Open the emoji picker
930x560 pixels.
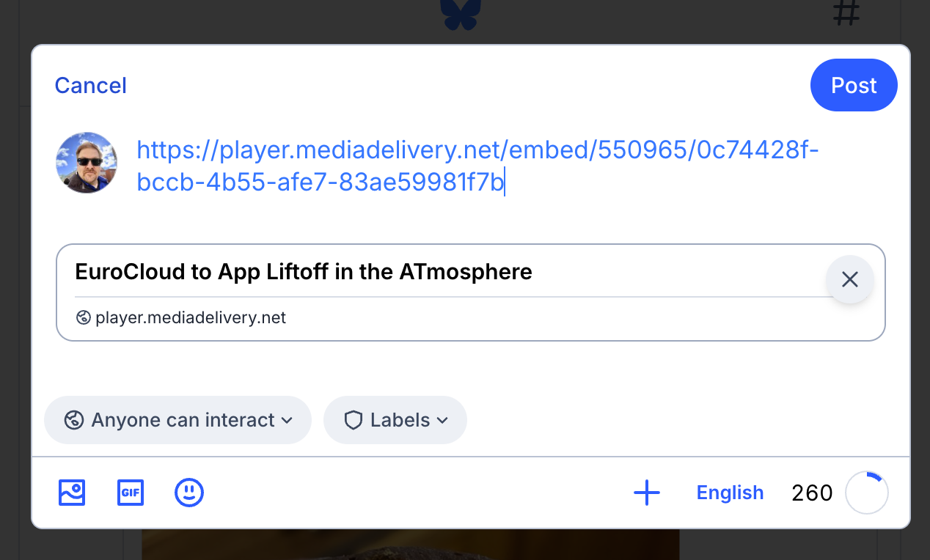tap(189, 493)
